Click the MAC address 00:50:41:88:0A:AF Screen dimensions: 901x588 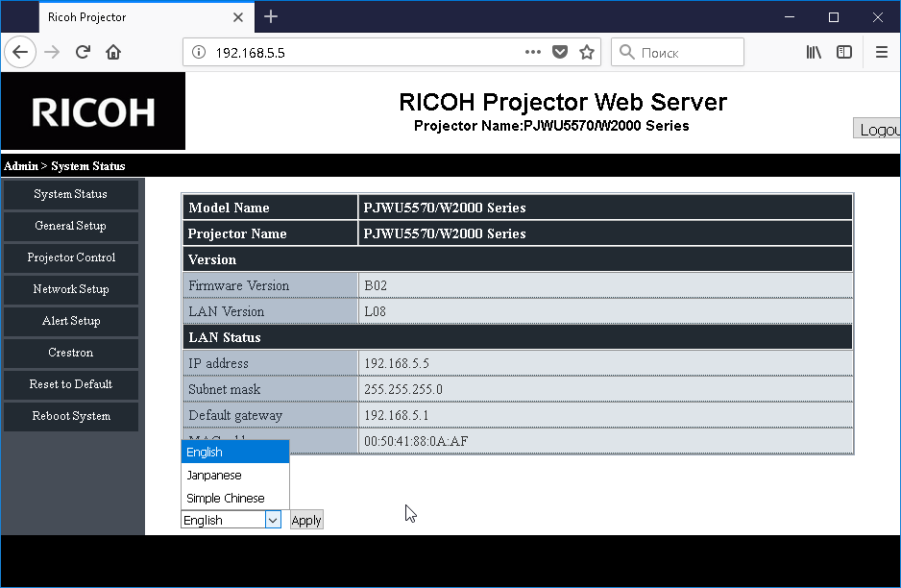[x=416, y=441]
